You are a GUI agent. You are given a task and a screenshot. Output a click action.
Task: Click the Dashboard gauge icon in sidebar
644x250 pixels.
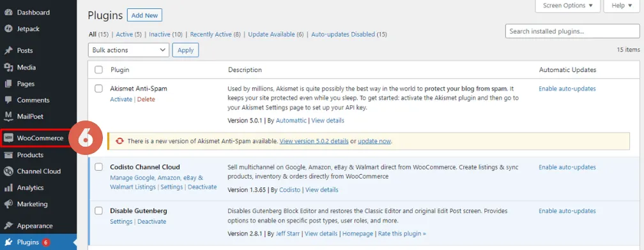tap(8, 13)
